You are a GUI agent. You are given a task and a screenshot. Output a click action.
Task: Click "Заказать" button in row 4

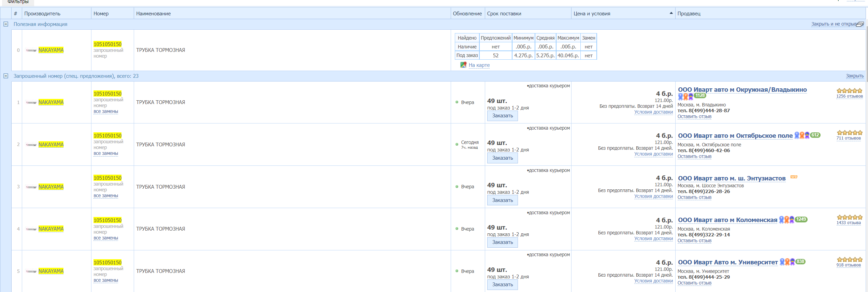[x=503, y=242]
